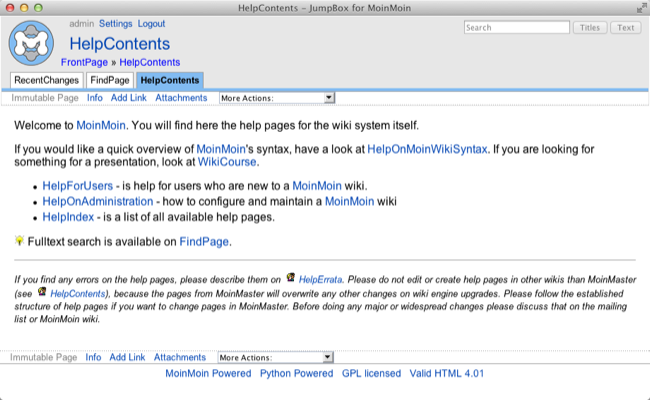Click Valid HTML 4.01 footer link
The height and width of the screenshot is (400, 650).
point(447,373)
